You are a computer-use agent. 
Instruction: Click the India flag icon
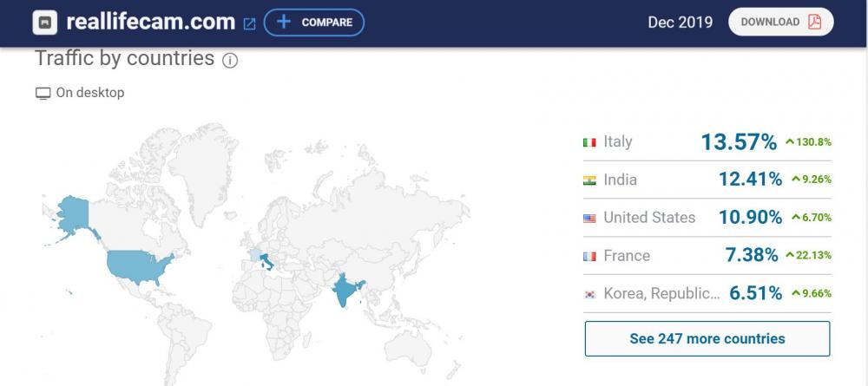pyautogui.click(x=589, y=180)
